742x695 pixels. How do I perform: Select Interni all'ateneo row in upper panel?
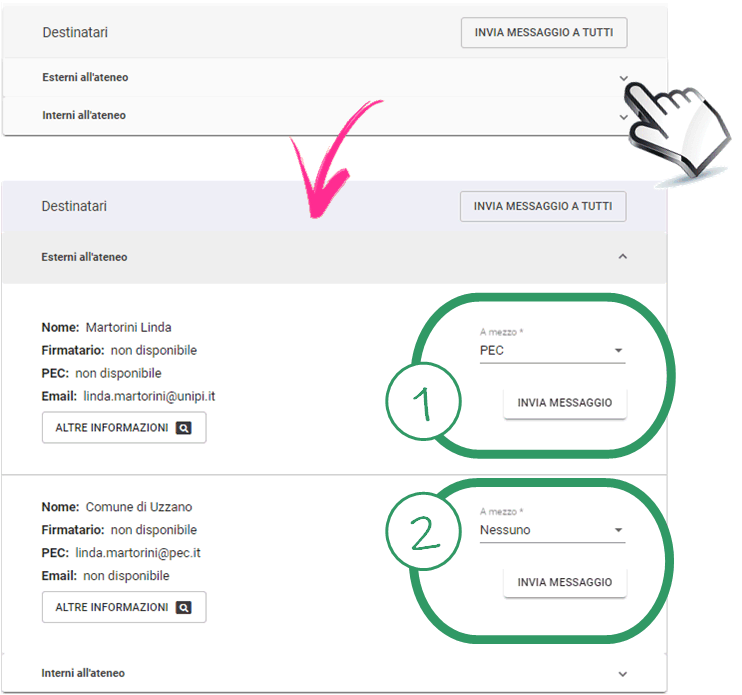pyautogui.click(x=84, y=116)
